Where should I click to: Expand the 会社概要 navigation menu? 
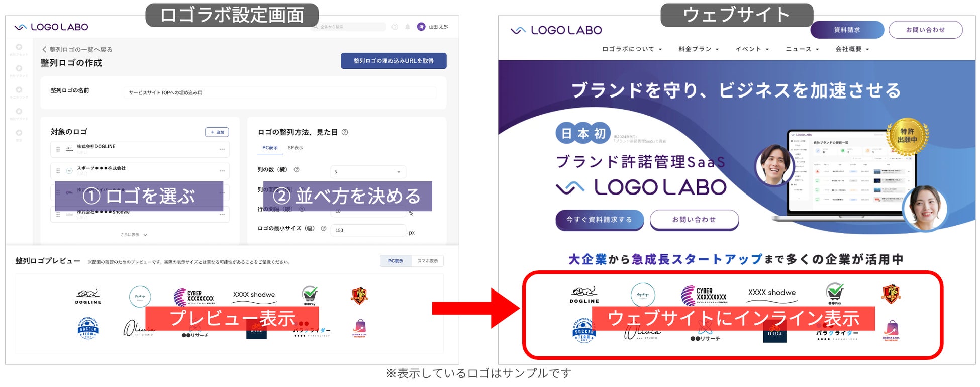click(852, 49)
